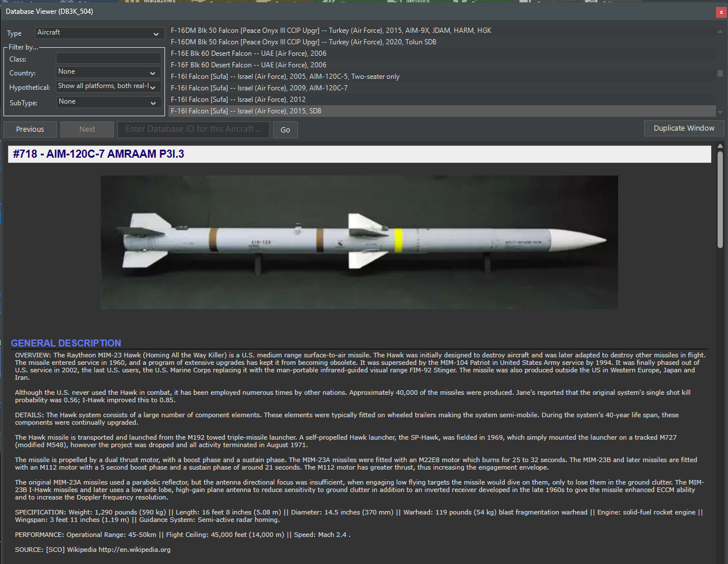The width and height of the screenshot is (728, 564).
Task: Select F-16F Blk 60 Desert Falcon entry
Action: click(442, 65)
